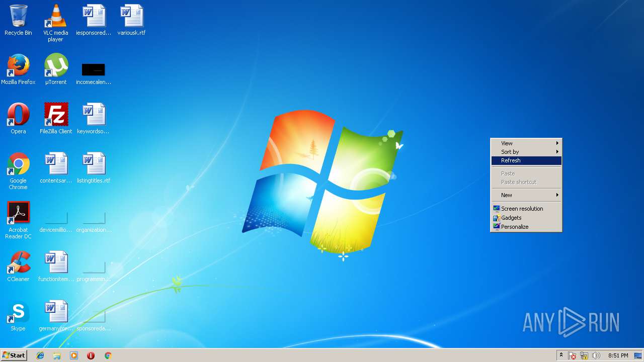Select variousk.rtf file icon

pos(131,20)
